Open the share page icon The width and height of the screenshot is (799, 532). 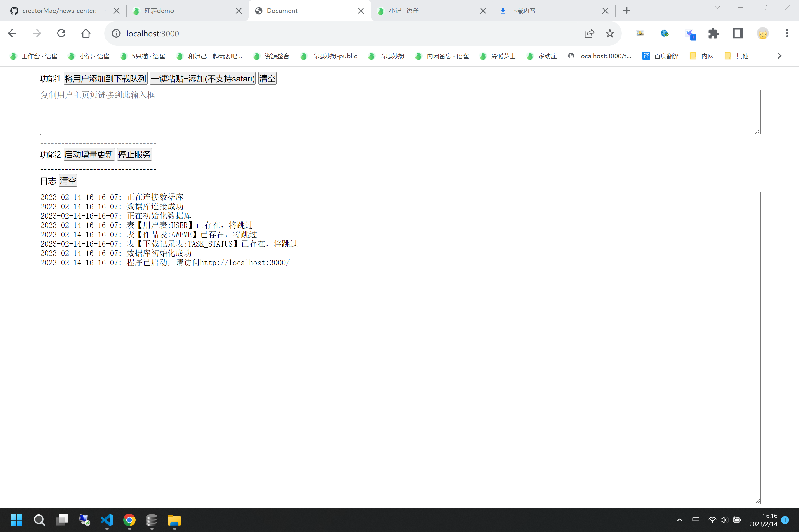[x=590, y=33]
